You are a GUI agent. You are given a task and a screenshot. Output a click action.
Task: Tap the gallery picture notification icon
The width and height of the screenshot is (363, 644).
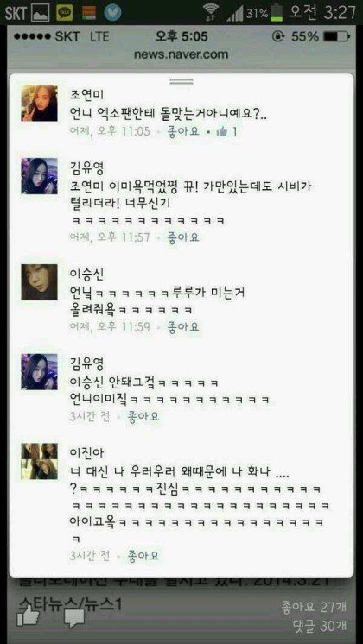(41, 12)
